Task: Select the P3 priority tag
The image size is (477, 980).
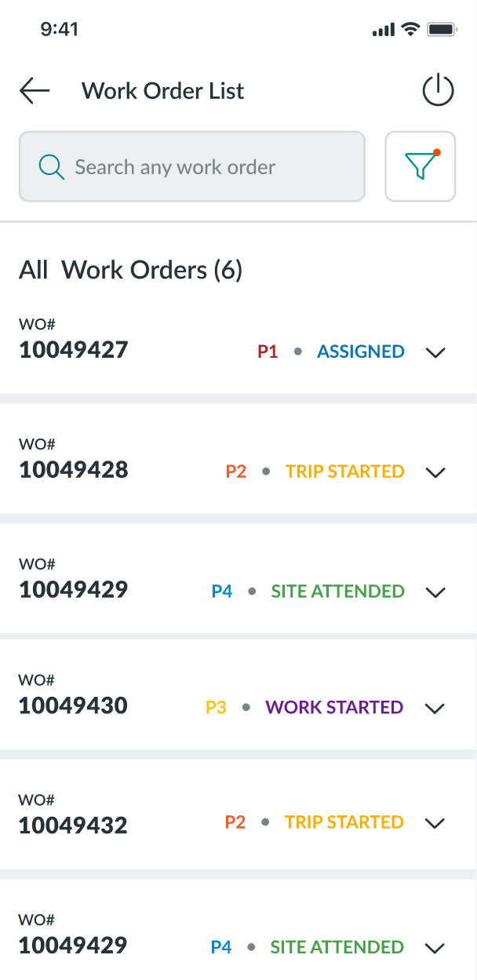Action: (216, 708)
